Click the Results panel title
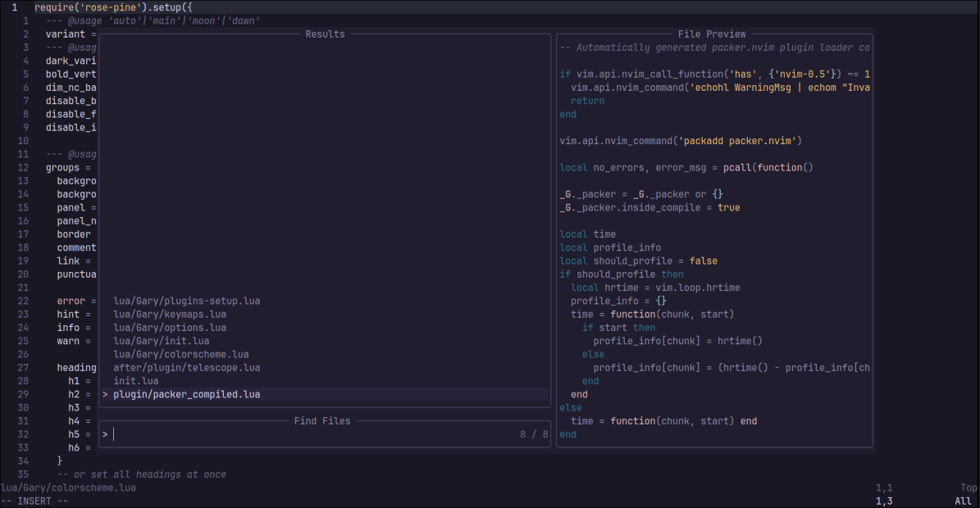Image resolution: width=980 pixels, height=508 pixels. [325, 34]
